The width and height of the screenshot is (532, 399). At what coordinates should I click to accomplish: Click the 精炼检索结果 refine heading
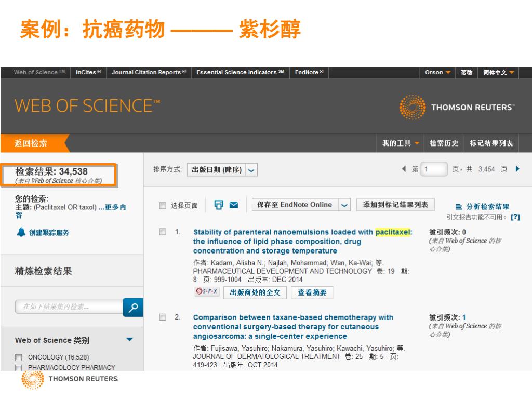pyautogui.click(x=44, y=271)
